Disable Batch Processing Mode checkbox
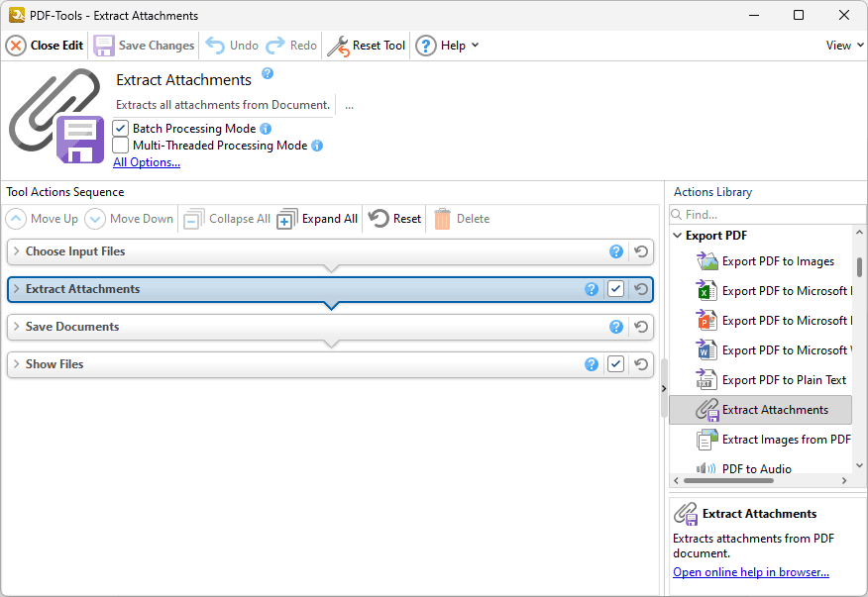 pyautogui.click(x=120, y=129)
